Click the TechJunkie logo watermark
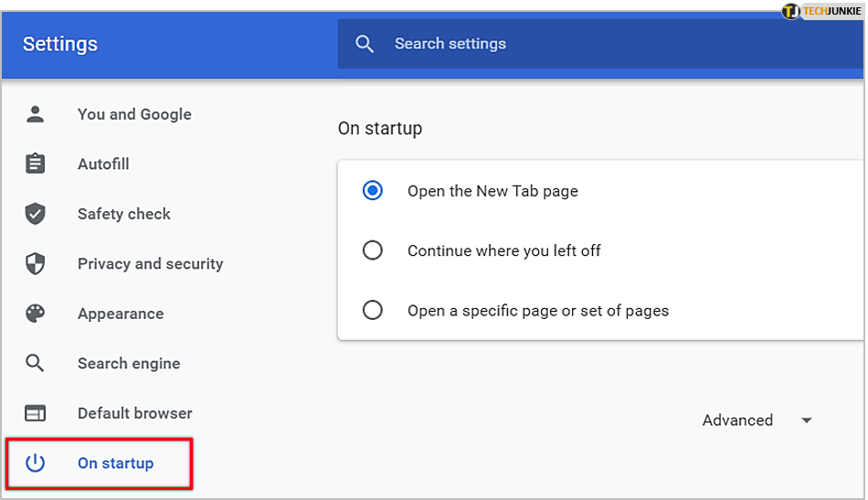This screenshot has width=868, height=500. [x=821, y=11]
